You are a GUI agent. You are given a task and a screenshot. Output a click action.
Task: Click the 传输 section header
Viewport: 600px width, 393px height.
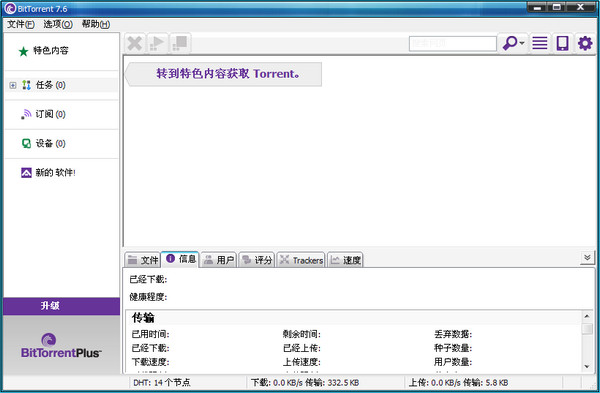pos(143,318)
